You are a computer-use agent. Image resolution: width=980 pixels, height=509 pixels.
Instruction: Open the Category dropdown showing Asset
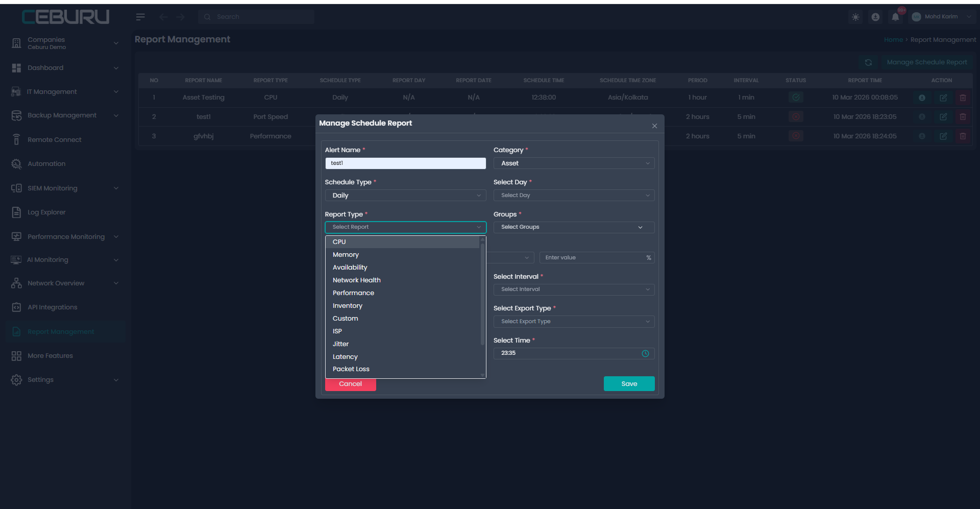coord(574,163)
